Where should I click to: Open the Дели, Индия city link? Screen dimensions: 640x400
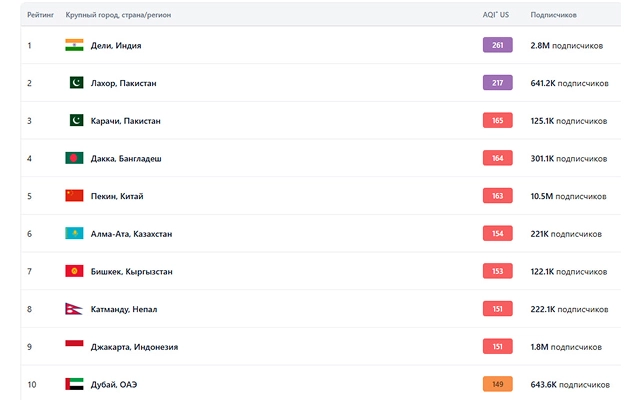116,45
